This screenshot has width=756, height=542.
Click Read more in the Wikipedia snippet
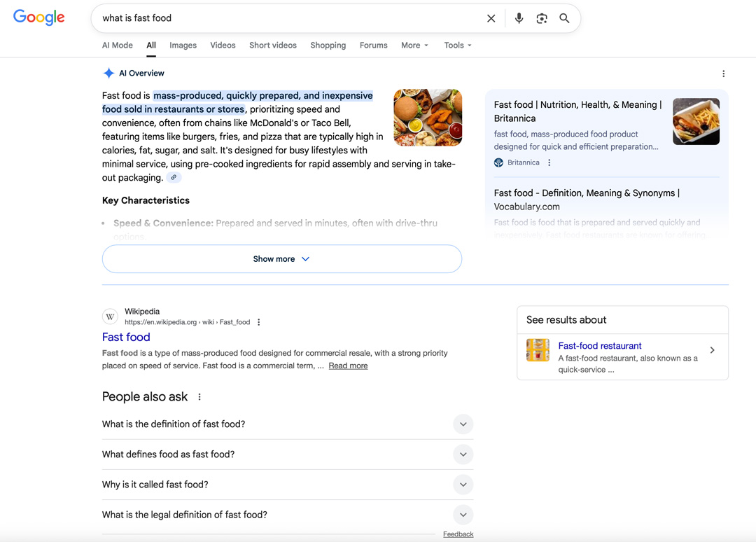point(348,365)
